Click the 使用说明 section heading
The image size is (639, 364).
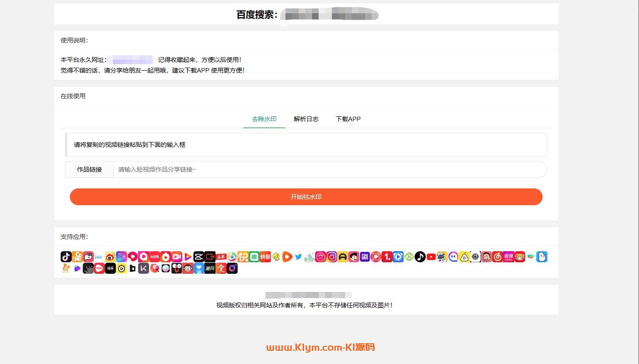pyautogui.click(x=74, y=40)
